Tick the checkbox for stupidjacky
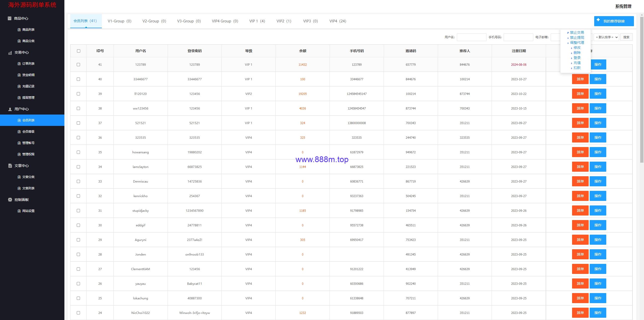The height and width of the screenshot is (320, 644). [78, 211]
